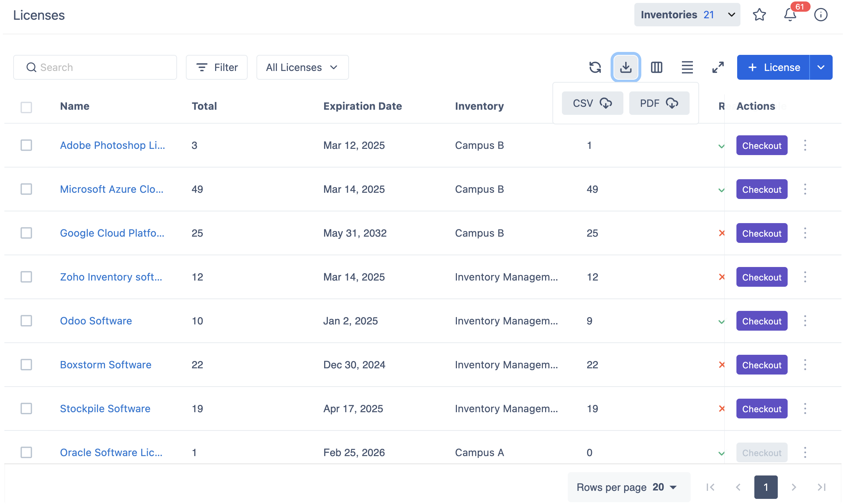This screenshot has width=848, height=504.
Task: Click the refresh table icon
Action: [595, 67]
